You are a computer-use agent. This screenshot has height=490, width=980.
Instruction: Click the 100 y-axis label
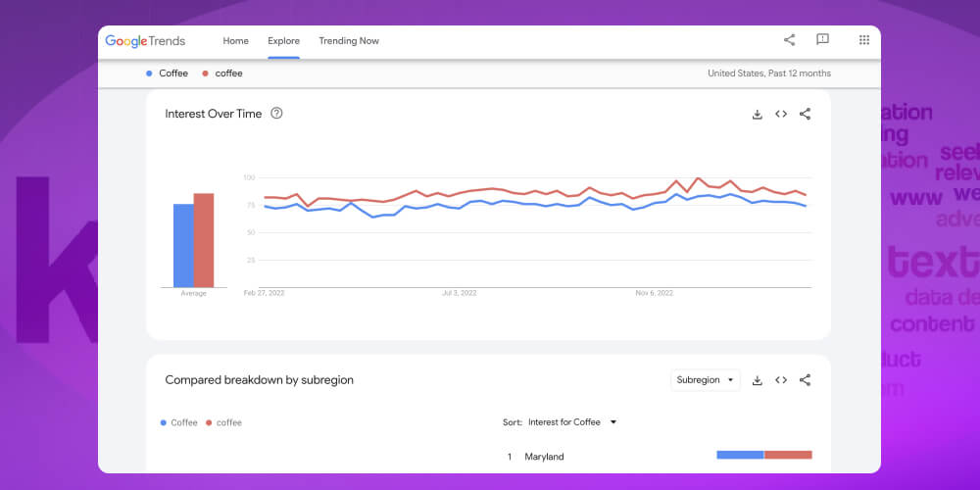pyautogui.click(x=249, y=178)
